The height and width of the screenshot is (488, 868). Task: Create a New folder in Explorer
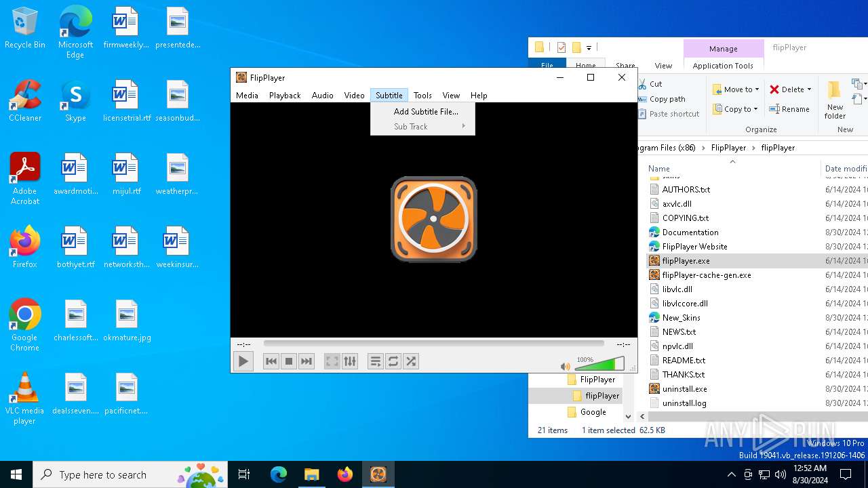coord(835,100)
